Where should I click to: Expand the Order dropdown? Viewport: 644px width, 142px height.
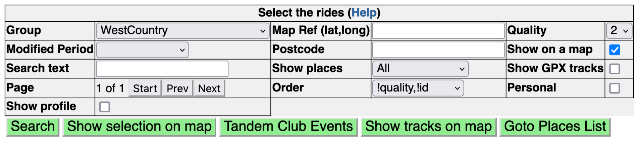418,88
